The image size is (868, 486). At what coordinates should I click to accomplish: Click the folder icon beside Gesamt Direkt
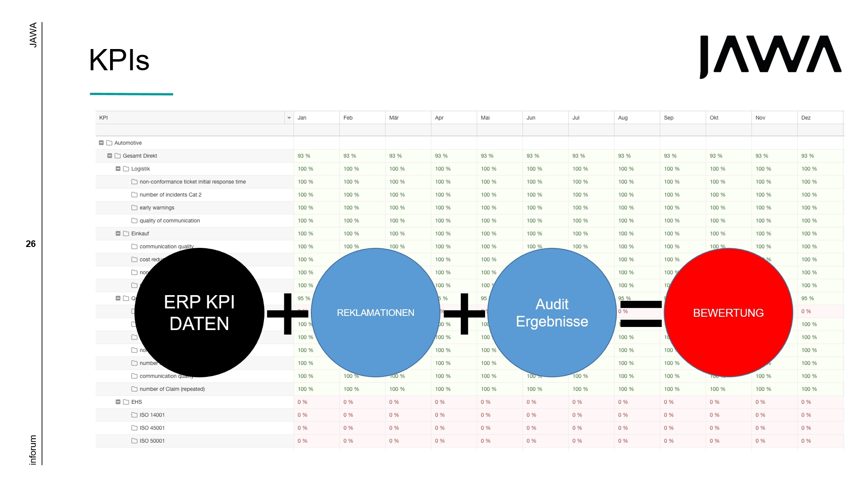click(x=118, y=156)
